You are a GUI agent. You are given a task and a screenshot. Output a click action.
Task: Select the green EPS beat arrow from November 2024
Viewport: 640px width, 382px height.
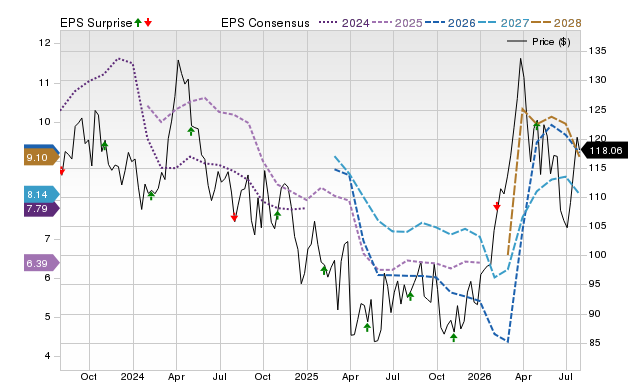pyautogui.click(x=278, y=215)
